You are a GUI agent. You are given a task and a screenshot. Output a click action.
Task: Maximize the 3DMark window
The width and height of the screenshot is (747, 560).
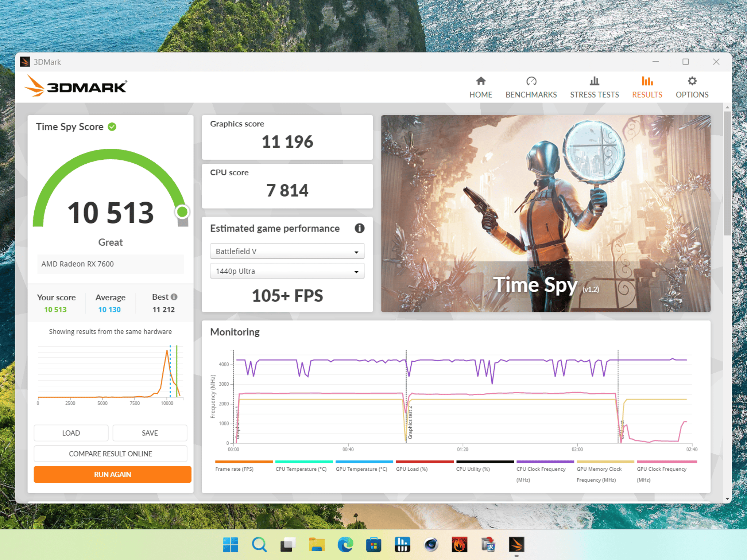tap(686, 62)
